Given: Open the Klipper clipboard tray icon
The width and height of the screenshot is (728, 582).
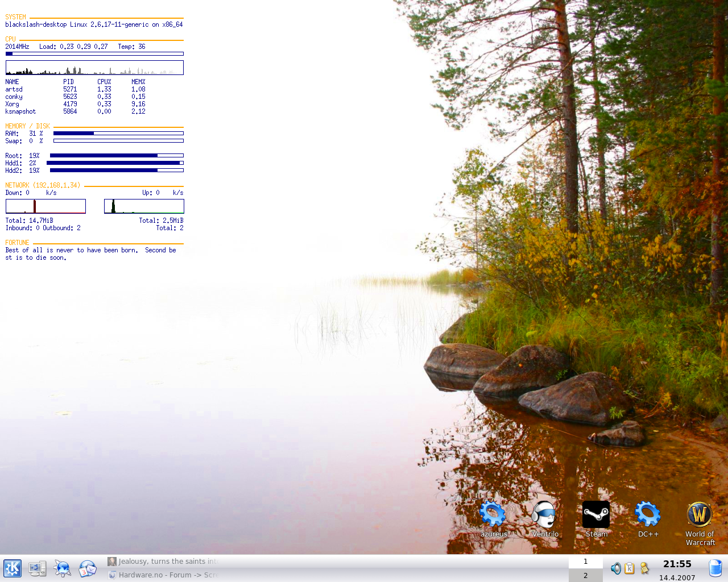Looking at the screenshot, I should (630, 568).
